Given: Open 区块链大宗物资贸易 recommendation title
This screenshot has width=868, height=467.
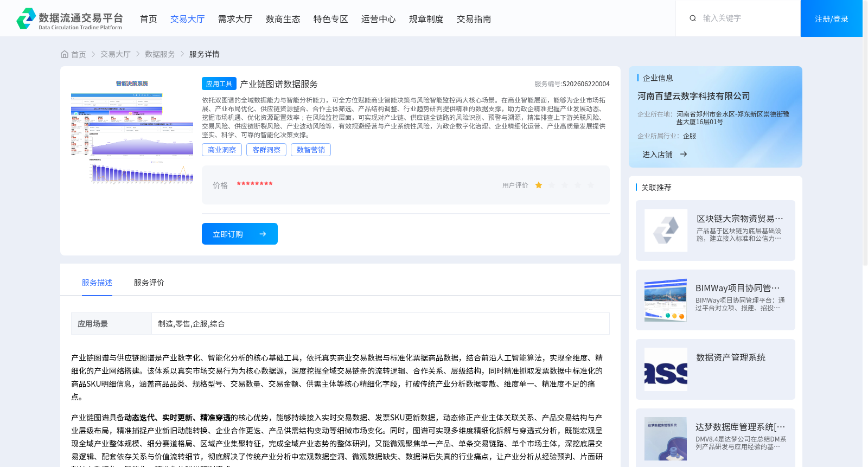Looking at the screenshot, I should pyautogui.click(x=740, y=219).
